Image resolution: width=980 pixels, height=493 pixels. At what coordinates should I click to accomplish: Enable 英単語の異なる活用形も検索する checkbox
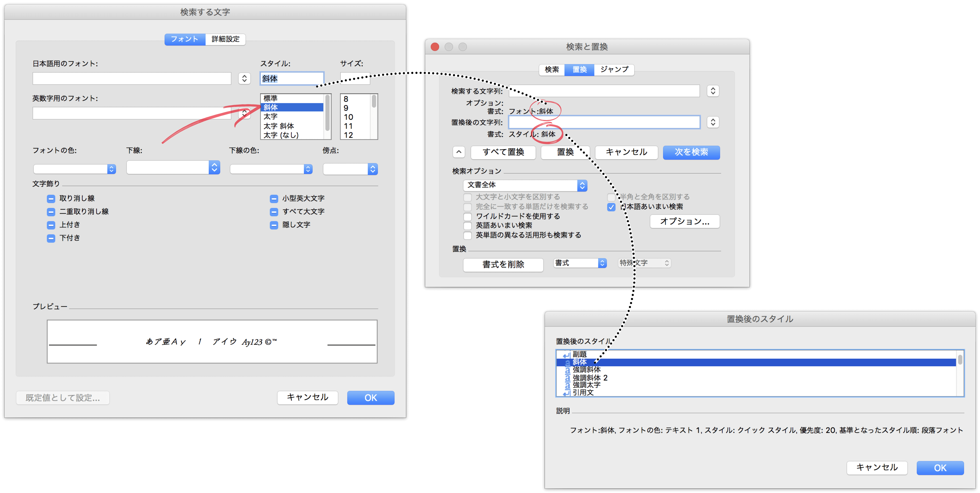[468, 236]
